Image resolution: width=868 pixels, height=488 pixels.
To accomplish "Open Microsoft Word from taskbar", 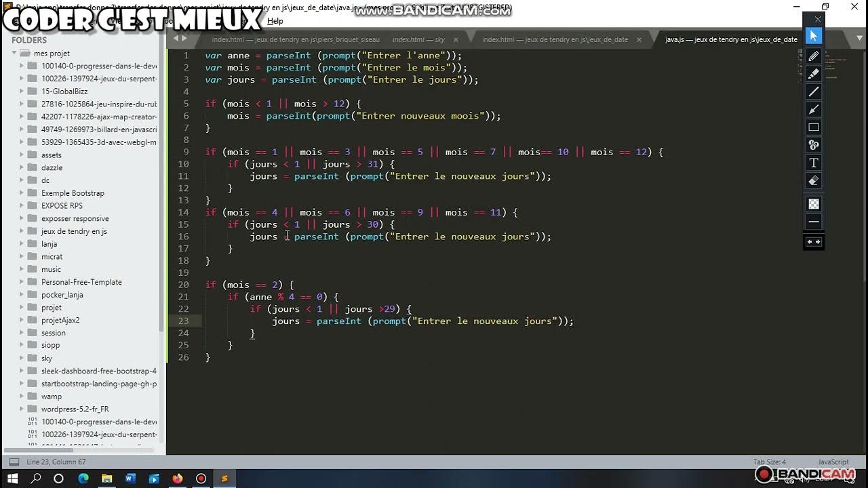I will [130, 479].
